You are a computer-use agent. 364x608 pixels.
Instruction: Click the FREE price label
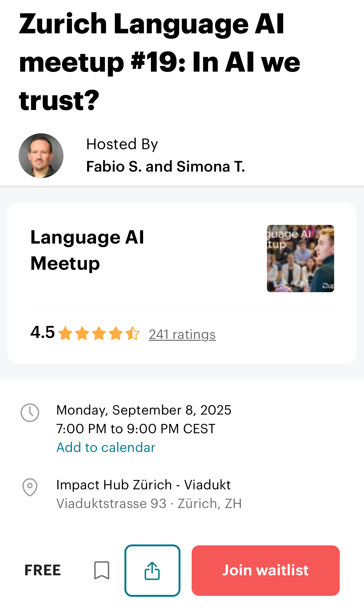tap(43, 570)
